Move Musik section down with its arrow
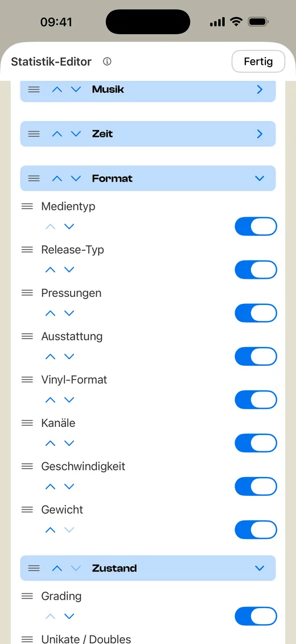The width and height of the screenshot is (296, 644). [76, 89]
